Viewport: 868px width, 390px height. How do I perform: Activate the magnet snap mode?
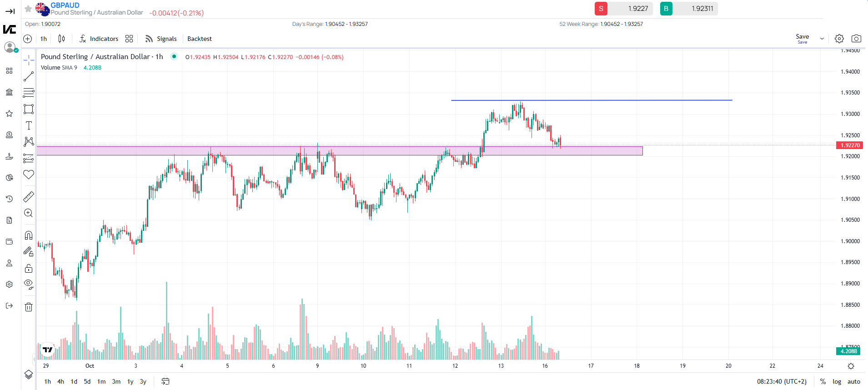pos(29,235)
